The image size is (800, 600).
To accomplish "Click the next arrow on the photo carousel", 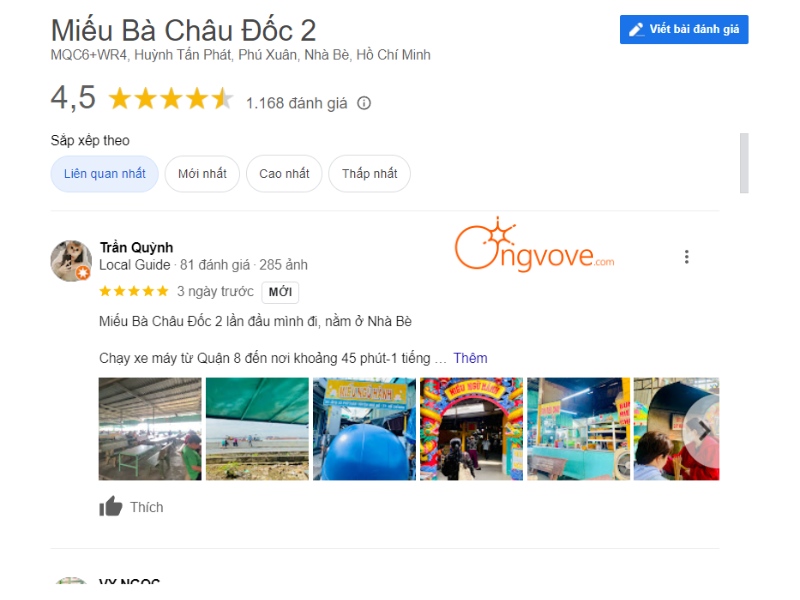I will tap(704, 431).
